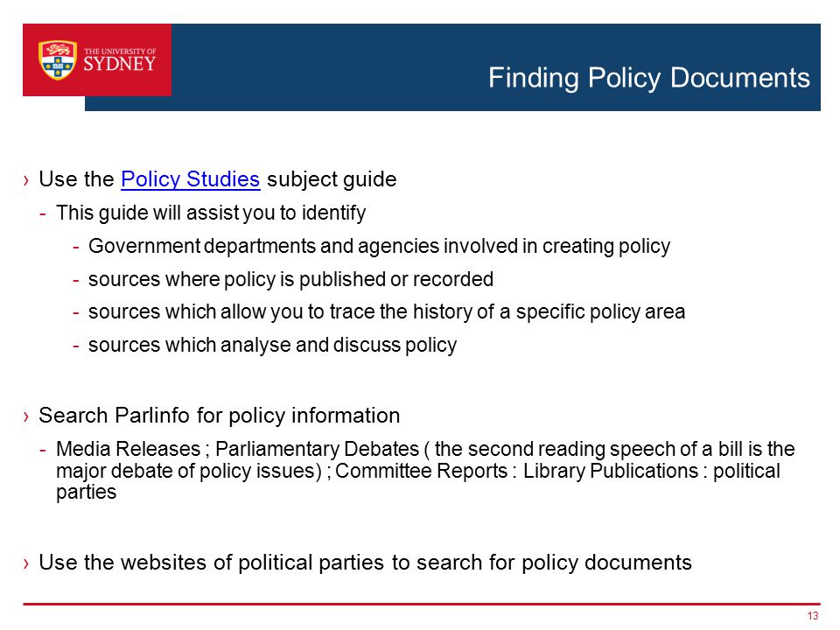Click the chevron bullet beside Search Parlinfo

pos(26,416)
